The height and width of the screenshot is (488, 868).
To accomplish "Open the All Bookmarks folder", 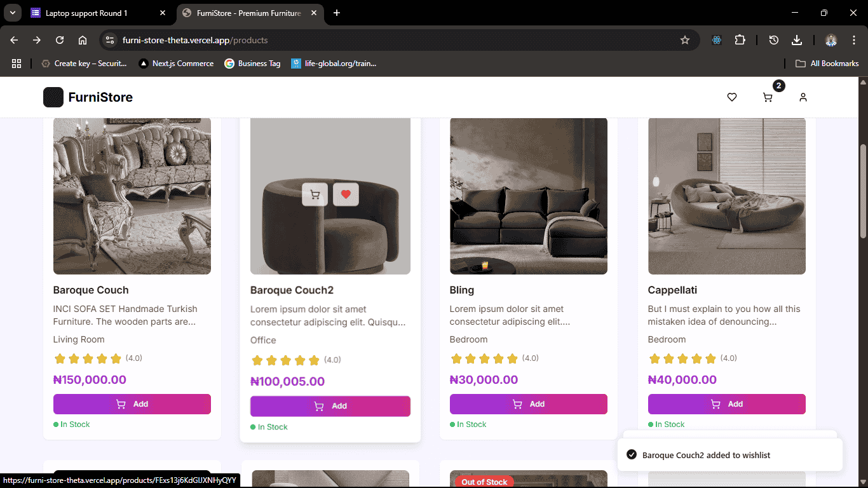I will point(827,64).
